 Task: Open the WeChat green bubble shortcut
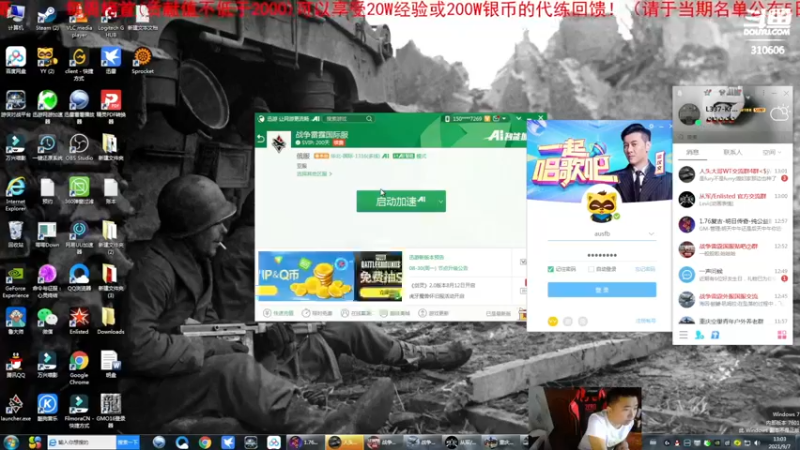47,321
